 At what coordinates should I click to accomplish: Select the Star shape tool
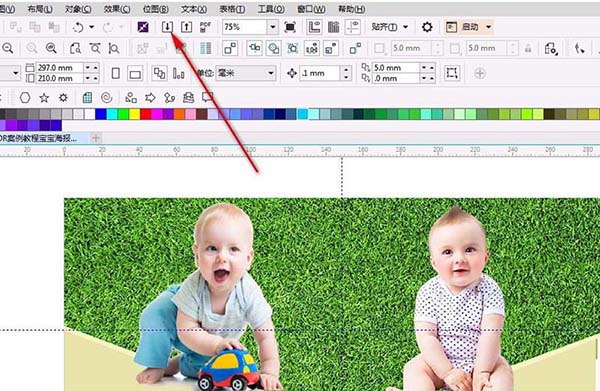pyautogui.click(x=44, y=98)
